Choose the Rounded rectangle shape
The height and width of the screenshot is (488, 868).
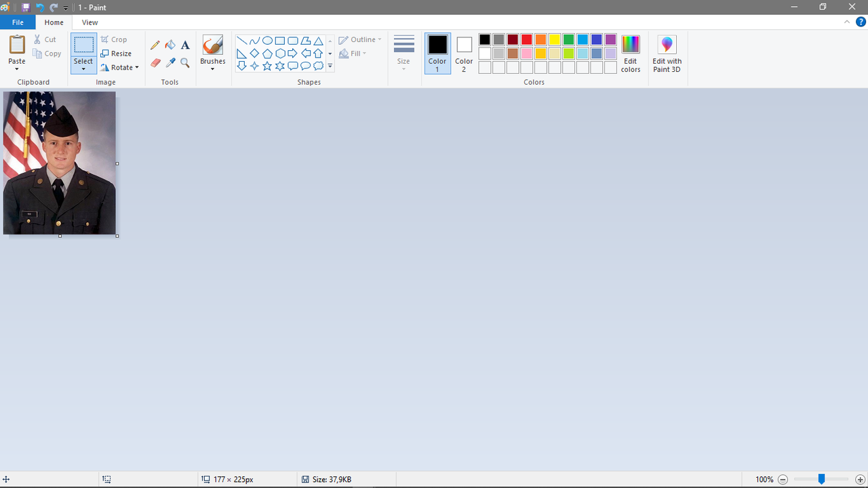293,41
